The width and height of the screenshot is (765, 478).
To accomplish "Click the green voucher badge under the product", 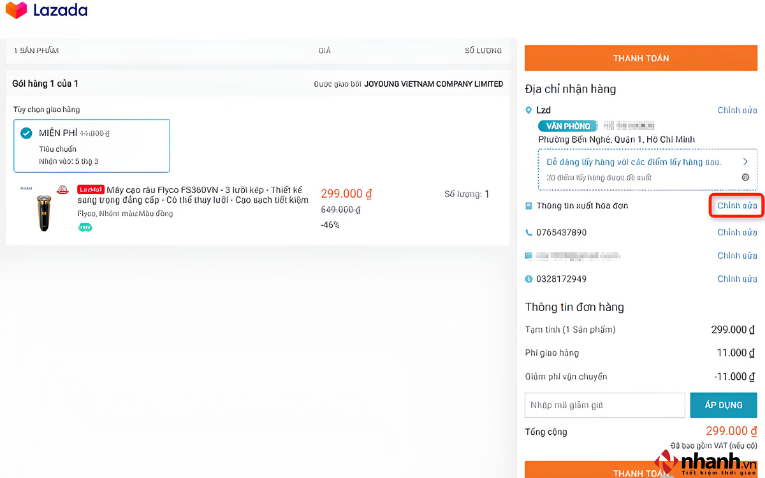I will 85,227.
